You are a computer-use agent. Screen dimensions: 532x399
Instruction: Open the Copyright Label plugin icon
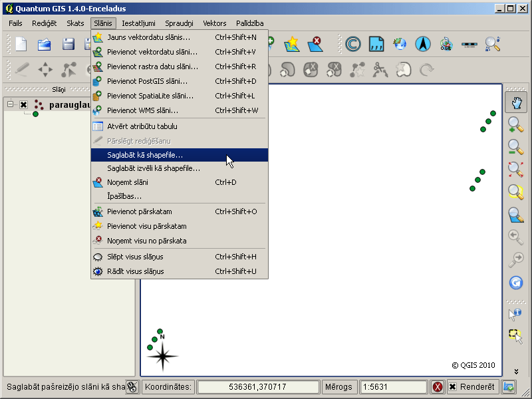[x=353, y=45]
